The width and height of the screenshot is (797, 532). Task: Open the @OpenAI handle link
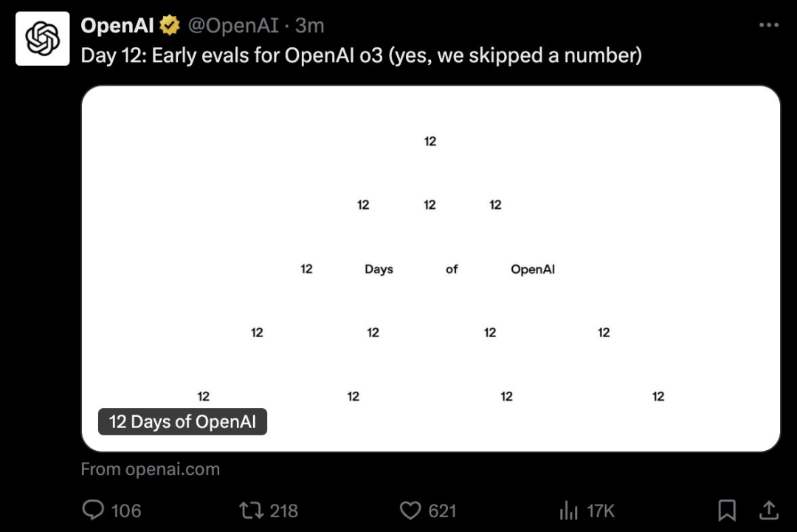[233, 26]
